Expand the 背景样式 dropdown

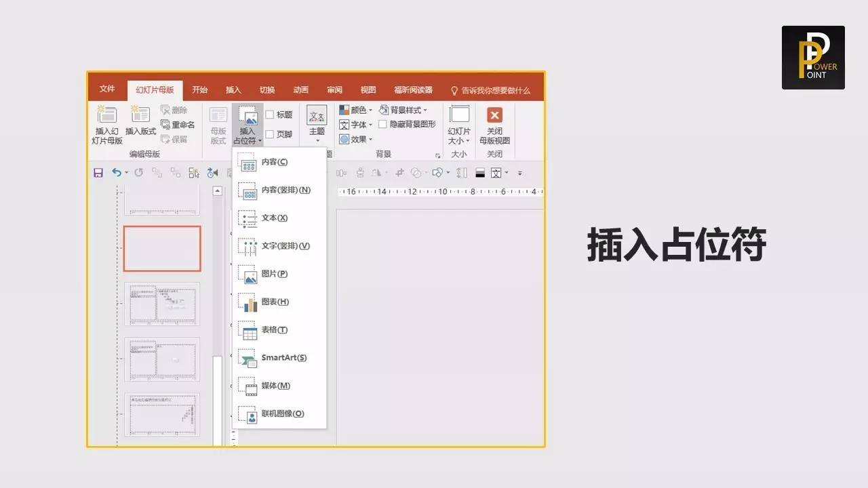pyautogui.click(x=403, y=110)
